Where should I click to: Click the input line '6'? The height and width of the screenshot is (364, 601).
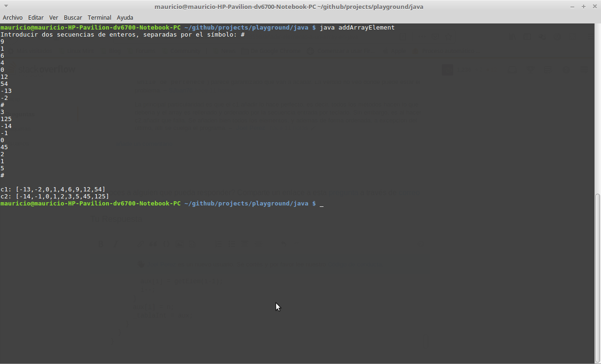pos(2,56)
